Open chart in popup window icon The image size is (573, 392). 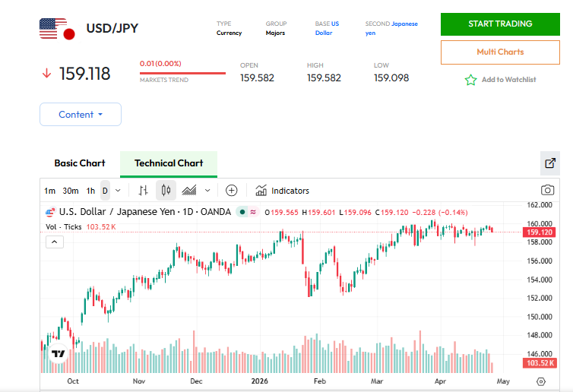pos(550,163)
